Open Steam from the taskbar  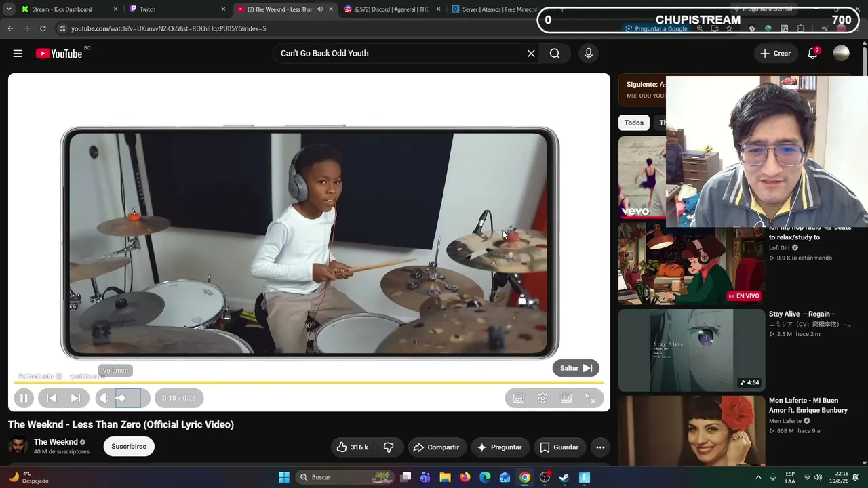(564, 477)
